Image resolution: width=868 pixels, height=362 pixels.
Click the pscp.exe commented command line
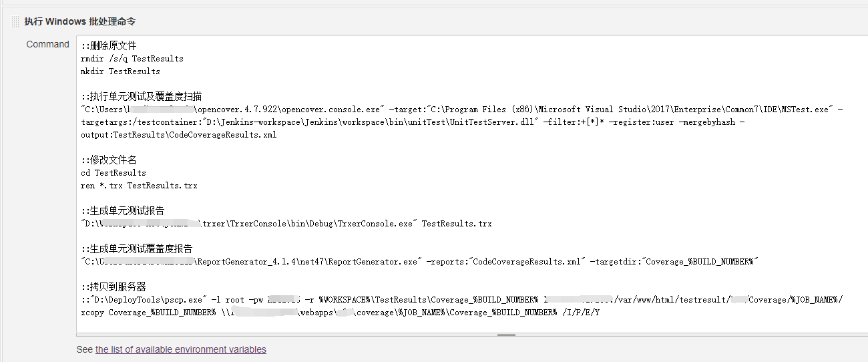click(x=461, y=299)
